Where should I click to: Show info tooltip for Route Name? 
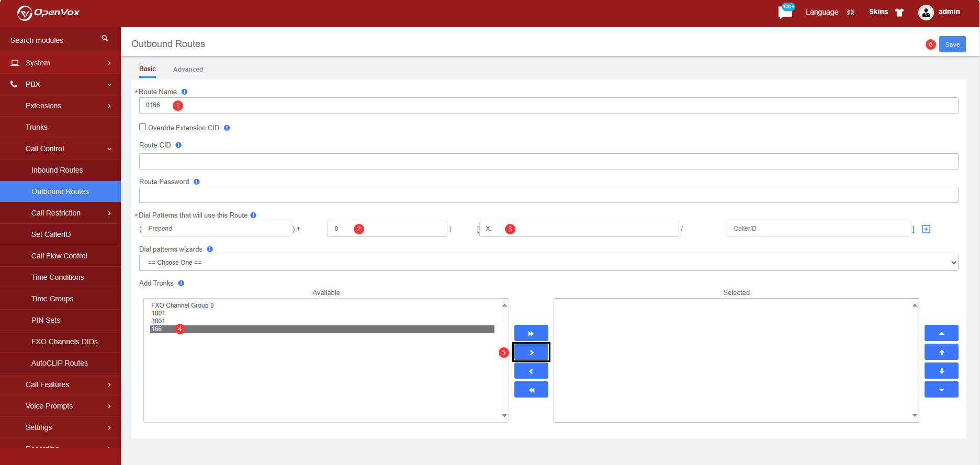(x=185, y=92)
